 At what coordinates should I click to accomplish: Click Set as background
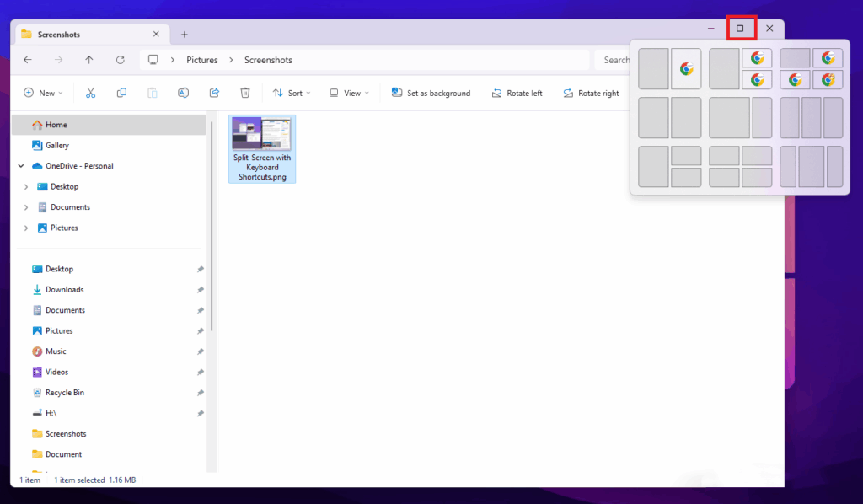click(x=431, y=93)
